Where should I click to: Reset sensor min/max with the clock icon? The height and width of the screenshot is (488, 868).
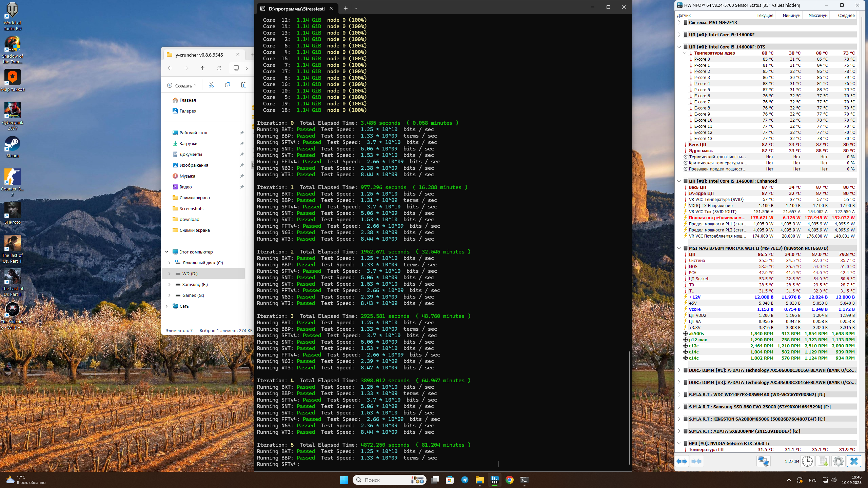click(807, 461)
